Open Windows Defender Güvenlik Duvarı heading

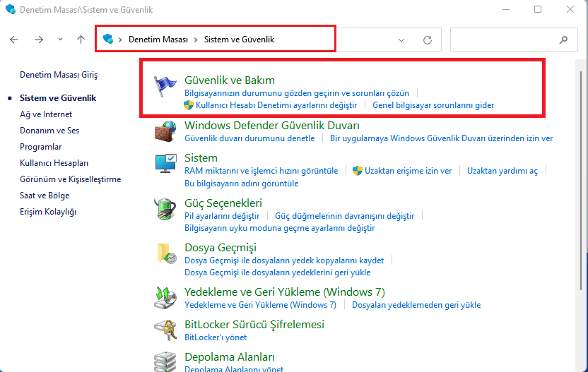click(x=272, y=126)
